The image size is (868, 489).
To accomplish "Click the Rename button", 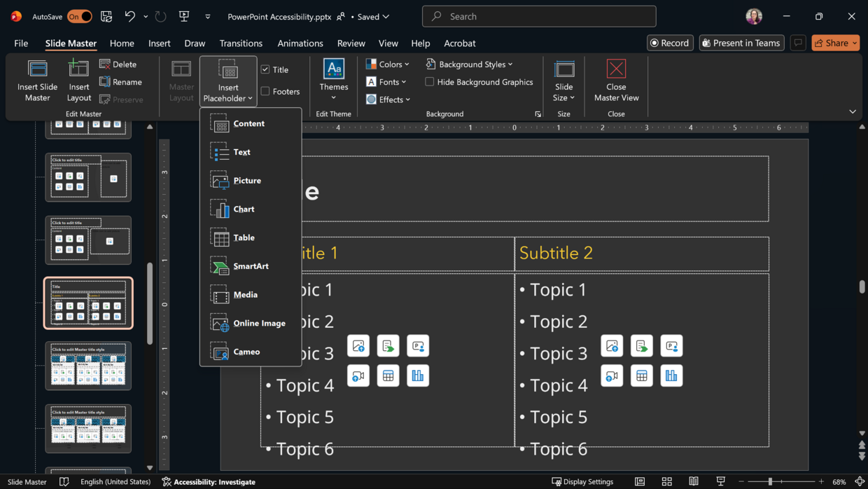I will (123, 82).
